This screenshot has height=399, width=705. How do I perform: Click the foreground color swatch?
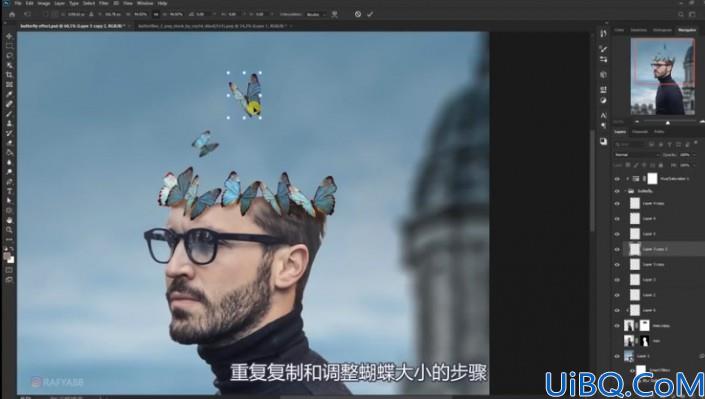(7, 256)
